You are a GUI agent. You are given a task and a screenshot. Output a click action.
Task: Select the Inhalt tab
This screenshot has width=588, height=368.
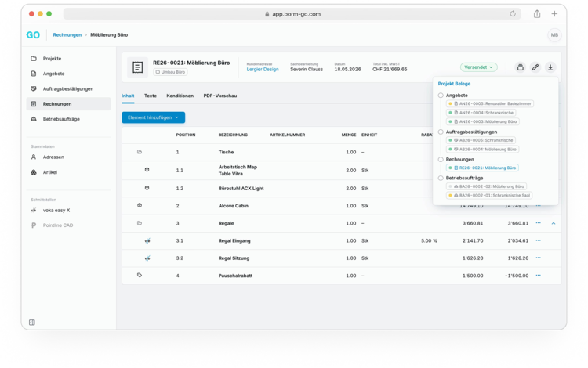pyautogui.click(x=128, y=96)
